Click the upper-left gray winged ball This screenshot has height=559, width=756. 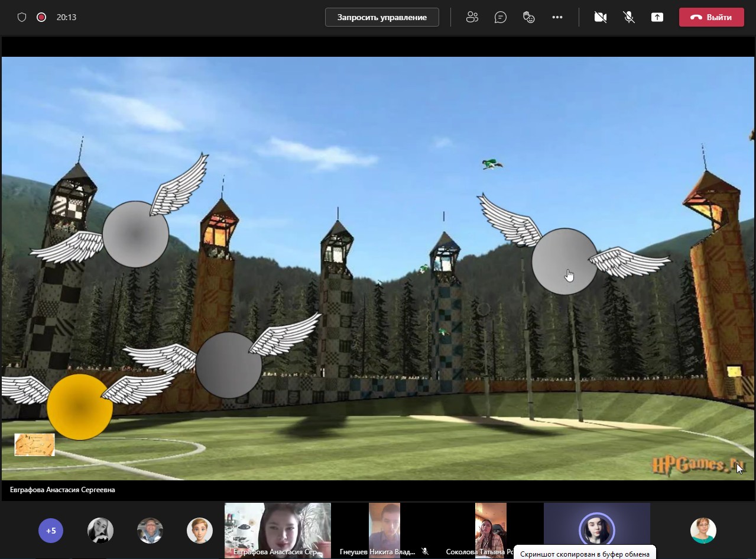135,234
